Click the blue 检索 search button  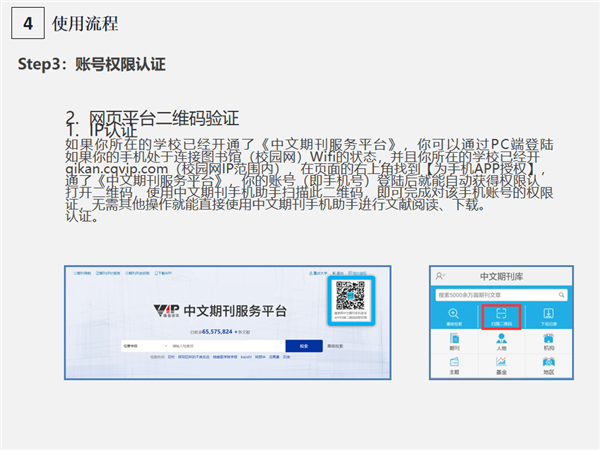(304, 346)
